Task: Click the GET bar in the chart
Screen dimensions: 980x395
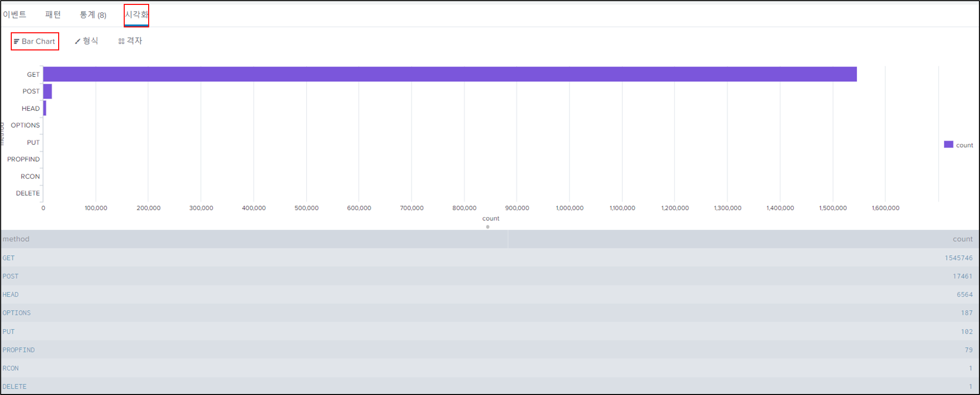Action: (450, 74)
